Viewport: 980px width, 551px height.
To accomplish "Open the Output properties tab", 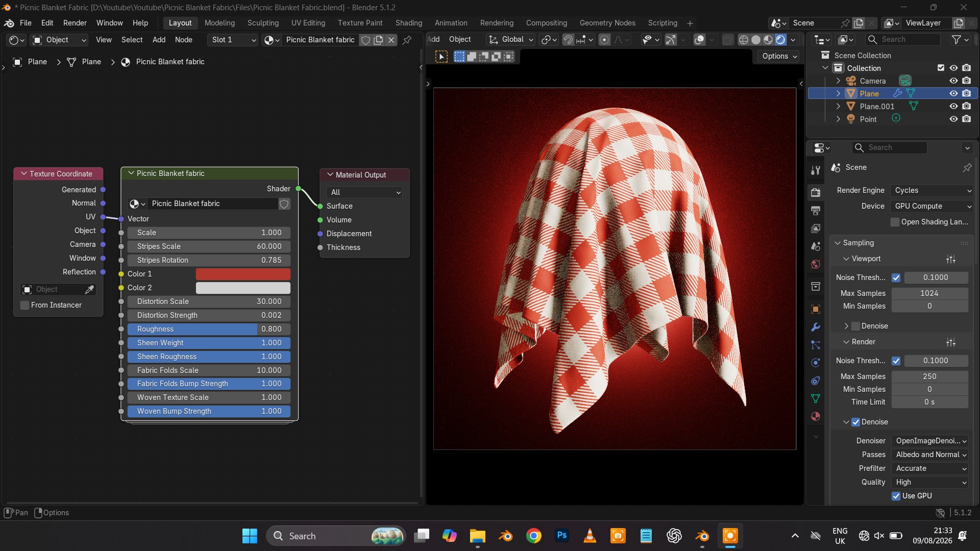I will (816, 210).
